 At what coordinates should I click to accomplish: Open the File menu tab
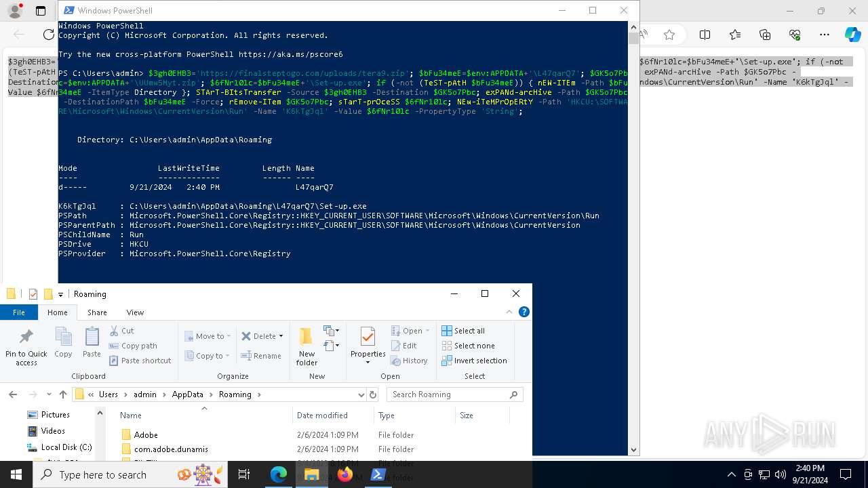pyautogui.click(x=19, y=312)
